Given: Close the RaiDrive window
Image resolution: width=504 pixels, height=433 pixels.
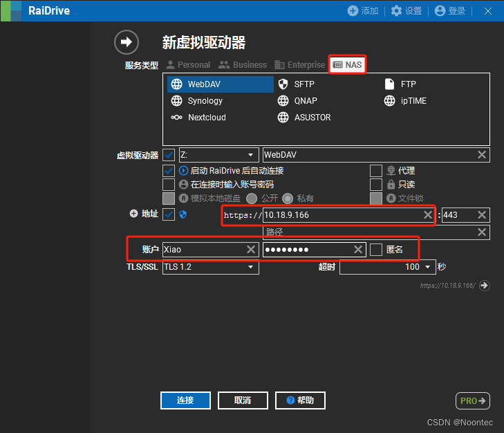Looking at the screenshot, I should coord(488,11).
